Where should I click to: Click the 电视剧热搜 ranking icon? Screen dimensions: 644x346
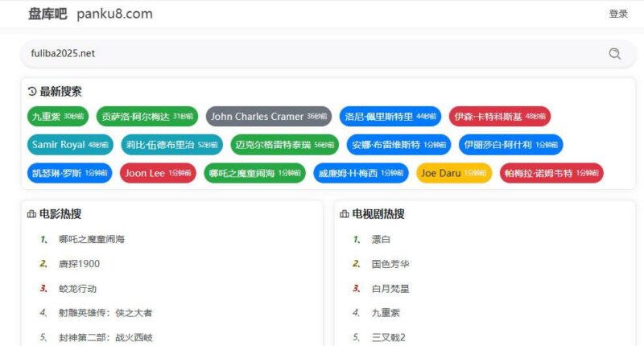coord(345,214)
